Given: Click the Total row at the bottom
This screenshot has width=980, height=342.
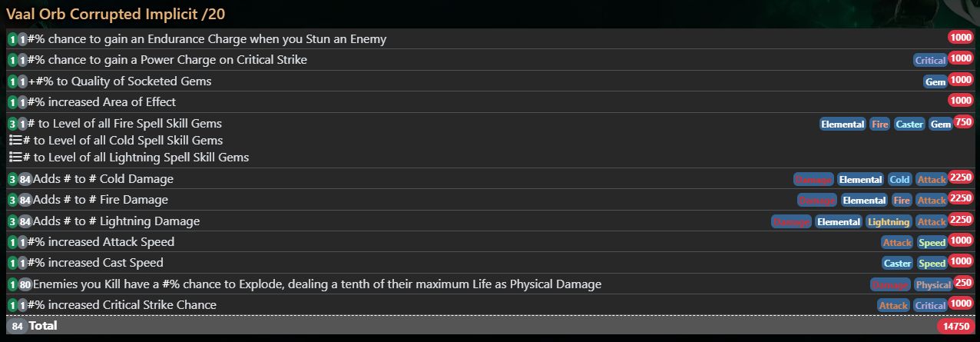Looking at the screenshot, I should (x=490, y=326).
